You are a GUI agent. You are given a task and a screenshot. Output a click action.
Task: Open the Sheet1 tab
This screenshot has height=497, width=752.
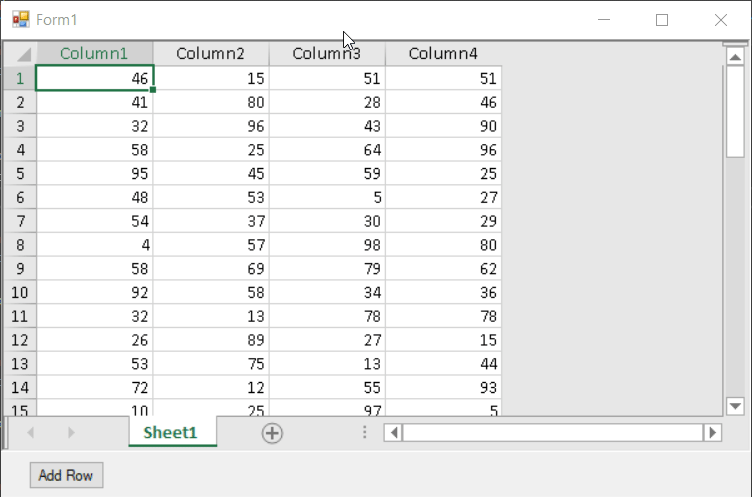pyautogui.click(x=170, y=432)
